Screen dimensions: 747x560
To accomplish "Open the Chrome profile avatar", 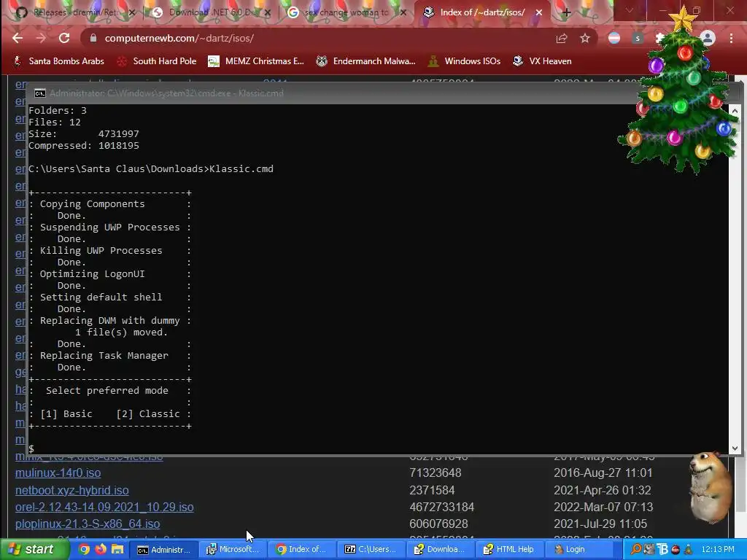I will click(x=708, y=38).
